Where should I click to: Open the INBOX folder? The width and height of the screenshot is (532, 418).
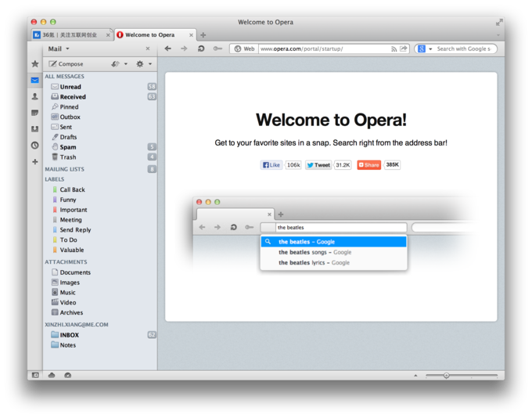(x=100, y=335)
